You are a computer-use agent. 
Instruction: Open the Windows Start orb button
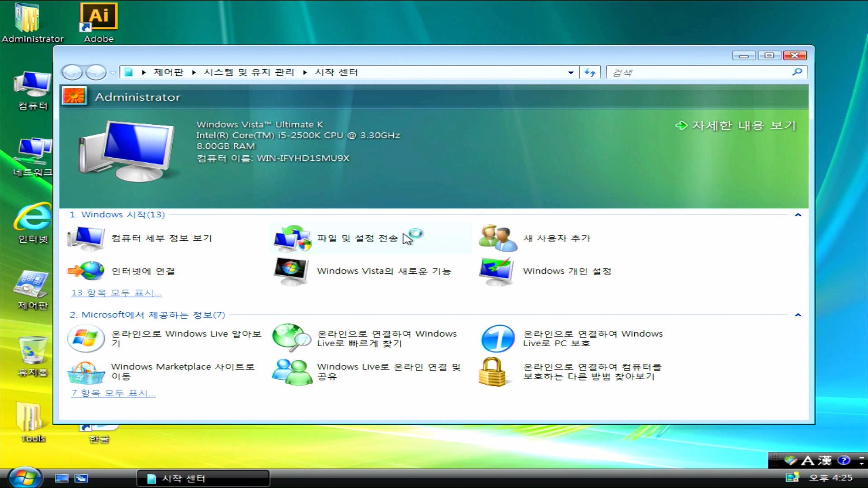coord(25,478)
